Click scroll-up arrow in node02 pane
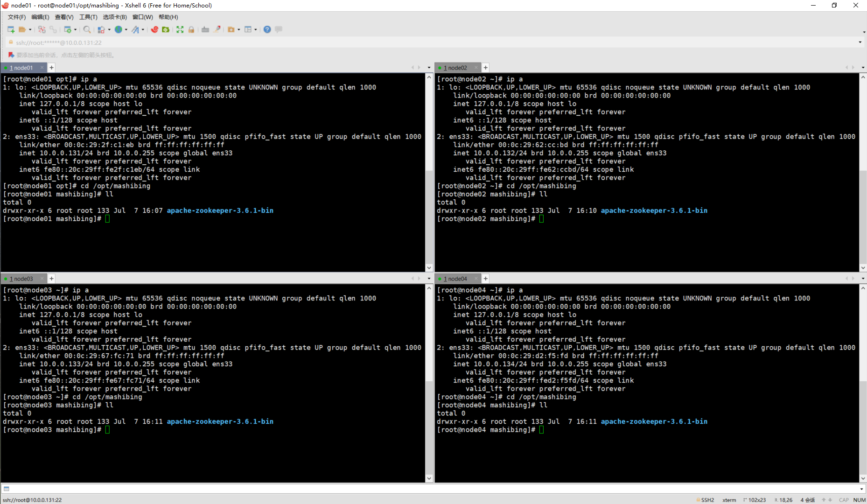 pos(863,77)
